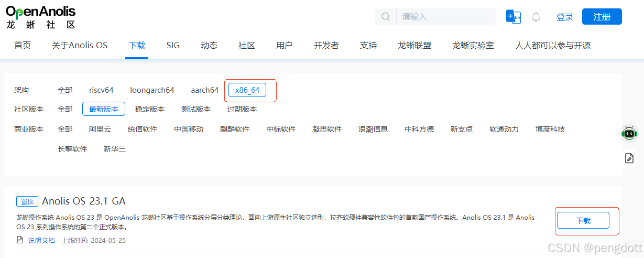Image resolution: width=644 pixels, height=258 pixels.
Task: Click the 社区版本 filter row label
Action: point(29,109)
